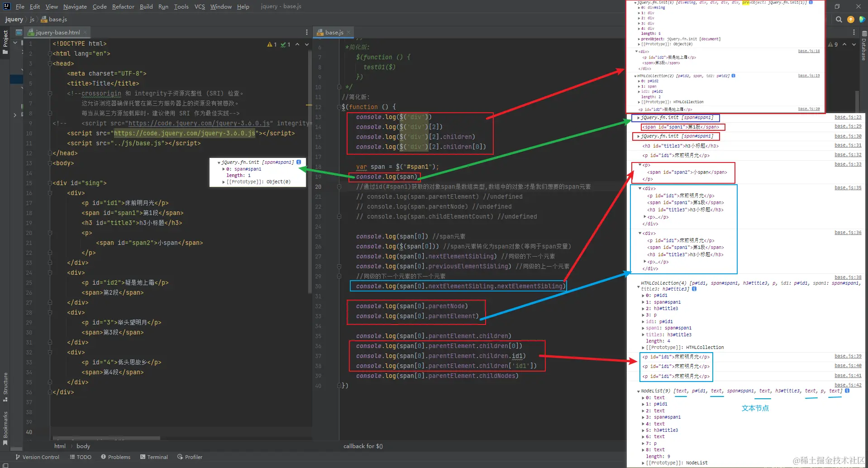This screenshot has width=868, height=468.
Task: Switch to the jquery-base.html tab
Action: [x=57, y=32]
